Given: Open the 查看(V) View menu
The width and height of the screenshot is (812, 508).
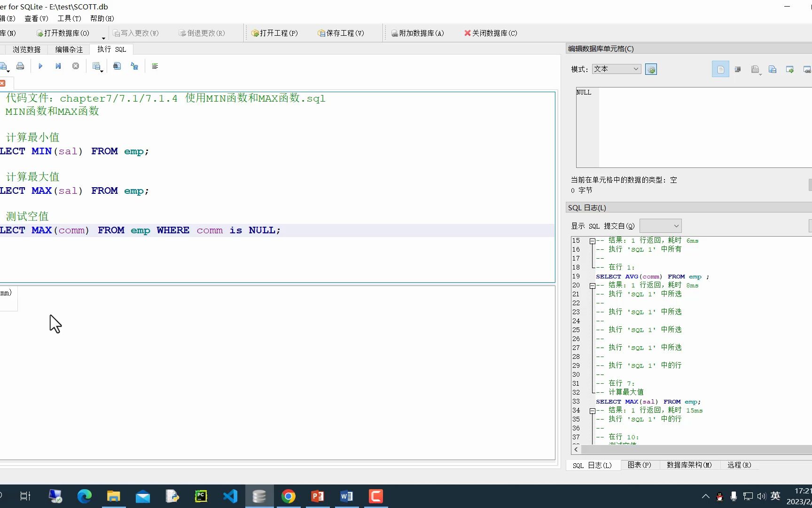Looking at the screenshot, I should 36,18.
